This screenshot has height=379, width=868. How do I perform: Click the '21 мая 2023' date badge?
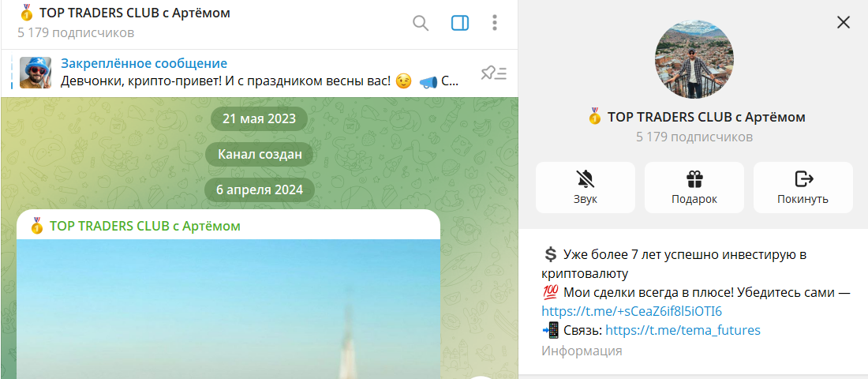click(x=259, y=119)
